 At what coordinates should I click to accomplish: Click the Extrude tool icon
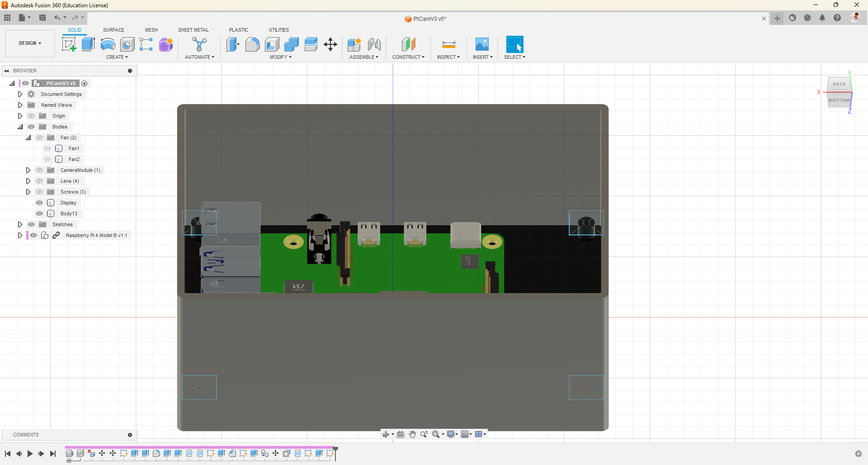click(88, 44)
